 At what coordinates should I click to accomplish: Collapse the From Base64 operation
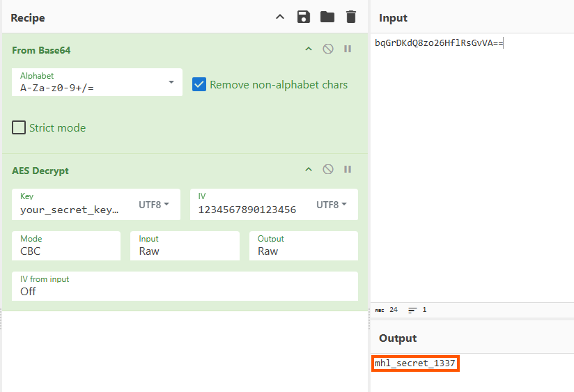click(x=309, y=49)
